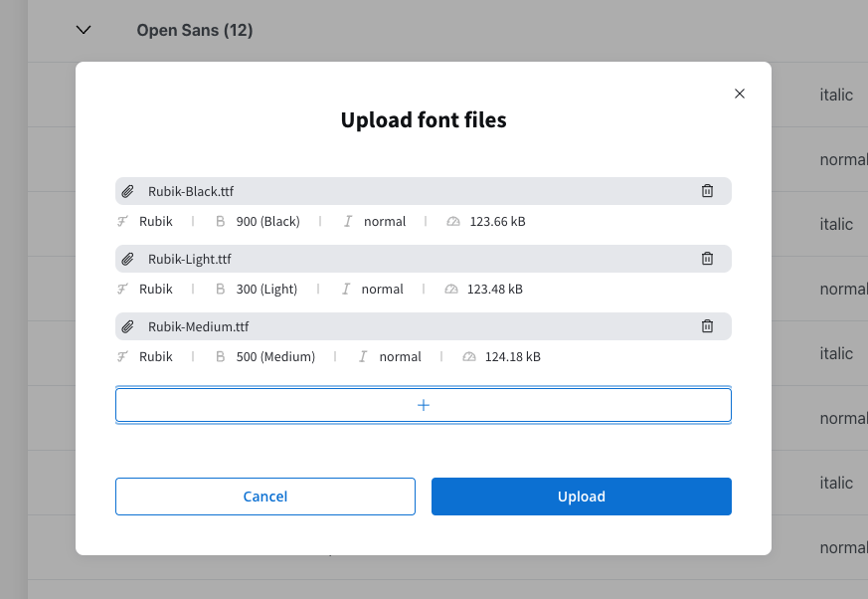Click the 124.18 kB file size text
This screenshot has height=599, width=868.
(513, 356)
